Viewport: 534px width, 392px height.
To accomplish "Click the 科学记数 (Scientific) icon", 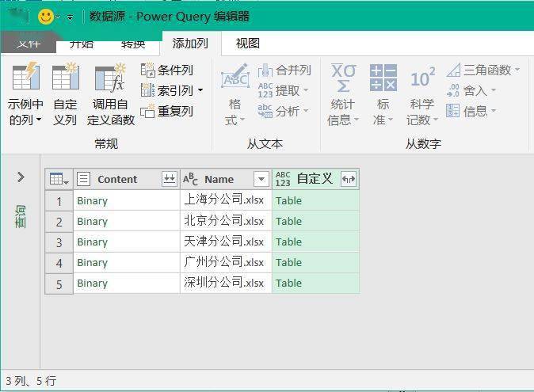I will click(422, 95).
